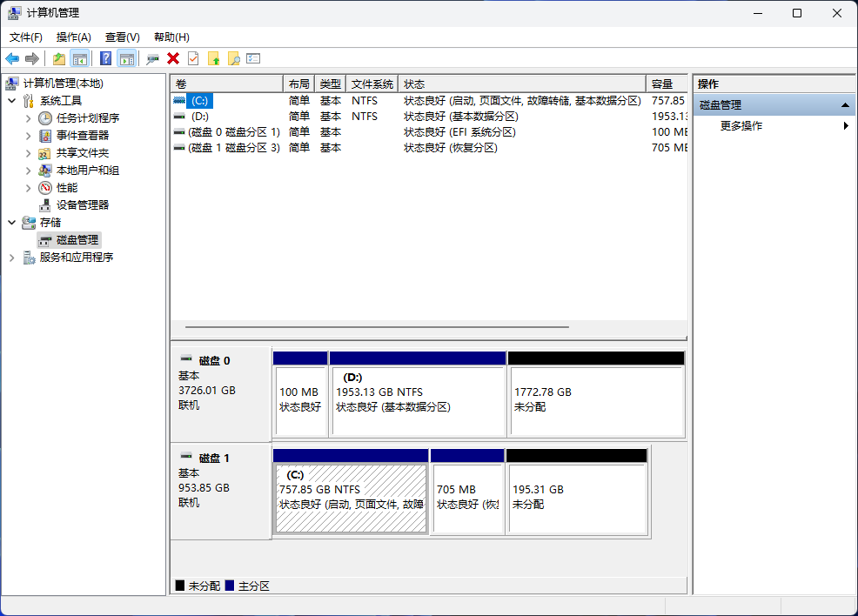The image size is (858, 616).
Task: Click the blue Back arrow in toolbar
Action: [12, 58]
